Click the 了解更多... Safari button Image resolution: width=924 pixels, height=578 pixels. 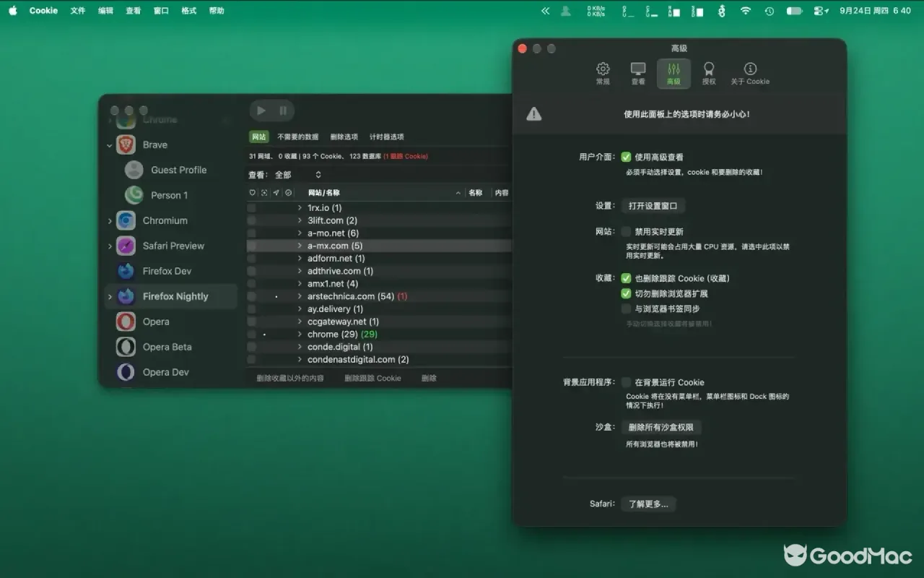649,504
